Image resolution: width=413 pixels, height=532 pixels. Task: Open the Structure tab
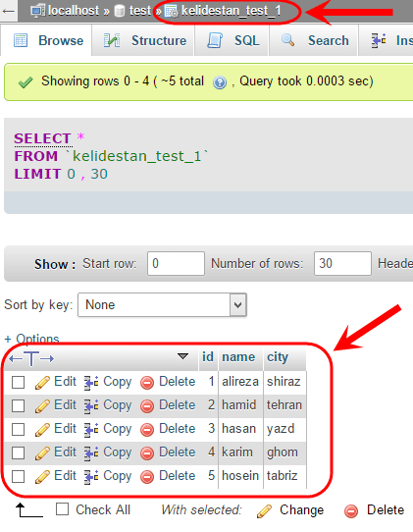143,40
